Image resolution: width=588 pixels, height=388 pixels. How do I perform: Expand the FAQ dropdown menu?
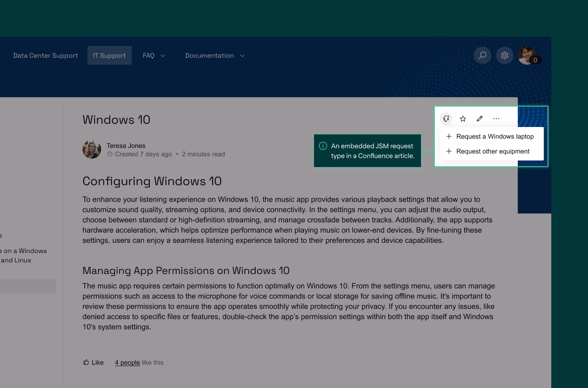154,55
